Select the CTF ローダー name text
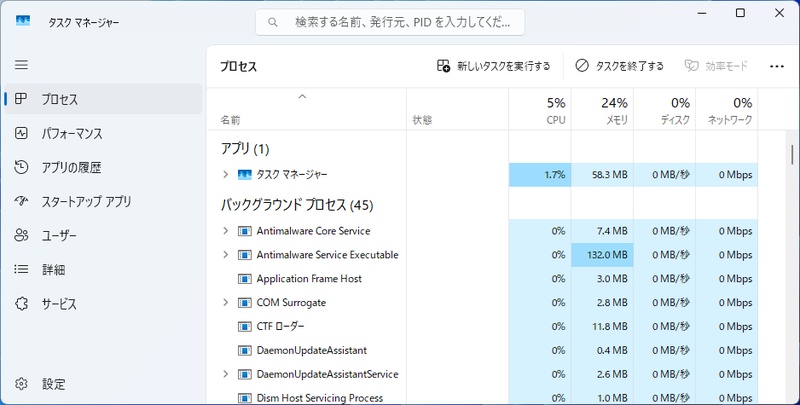Image resolution: width=800 pixels, height=405 pixels. coord(281,326)
